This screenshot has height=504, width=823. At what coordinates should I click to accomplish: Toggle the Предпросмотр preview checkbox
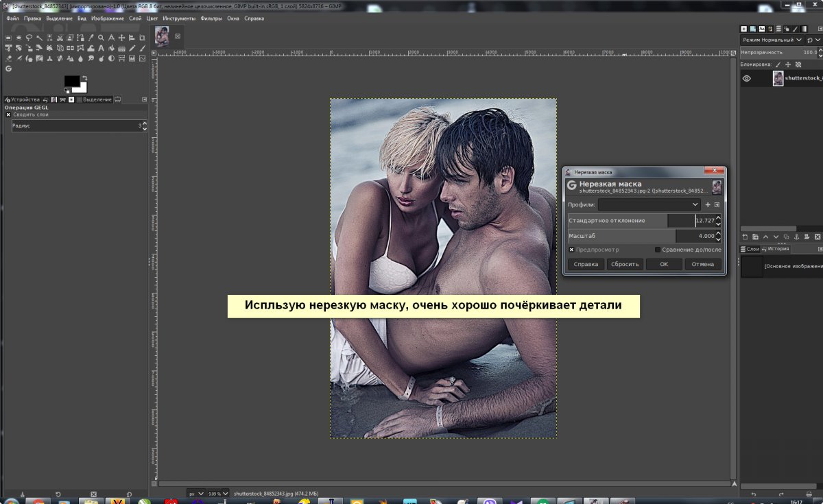point(571,250)
